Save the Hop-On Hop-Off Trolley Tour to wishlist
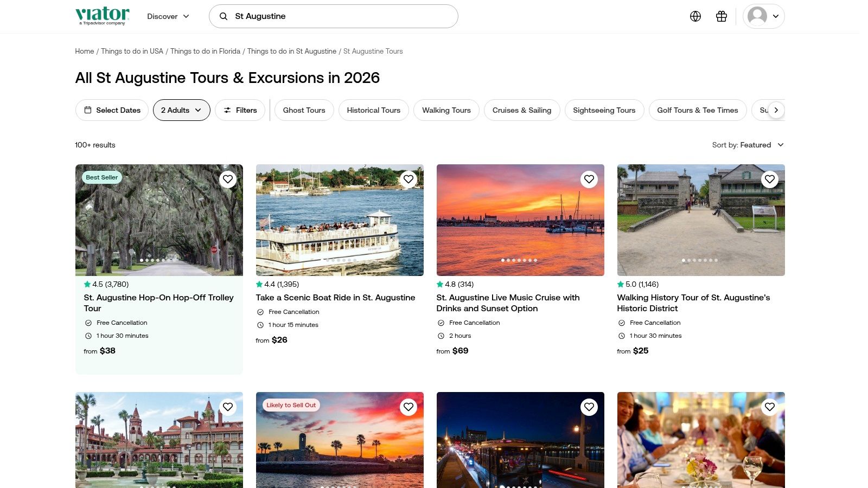The width and height of the screenshot is (868, 488). click(x=228, y=179)
